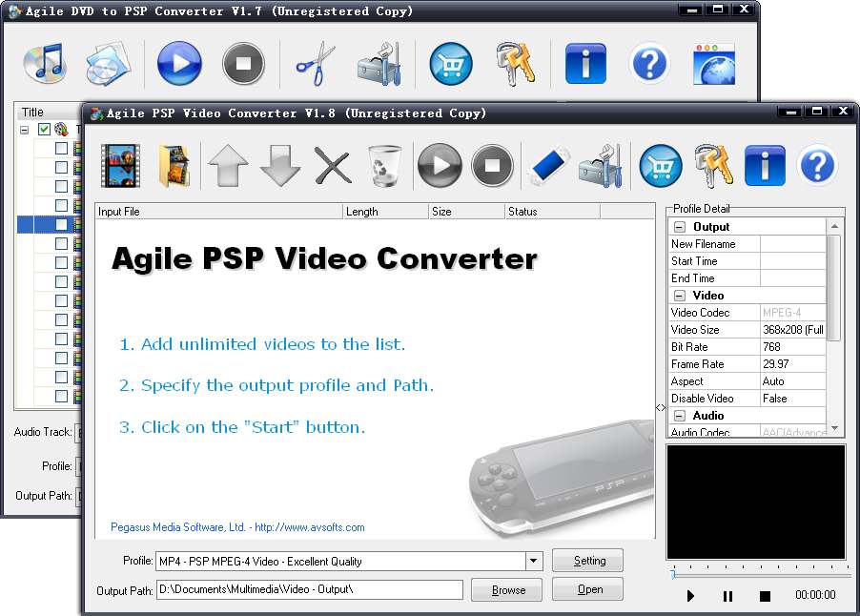Uncheck the checked DVD title checkbox

pos(45,130)
